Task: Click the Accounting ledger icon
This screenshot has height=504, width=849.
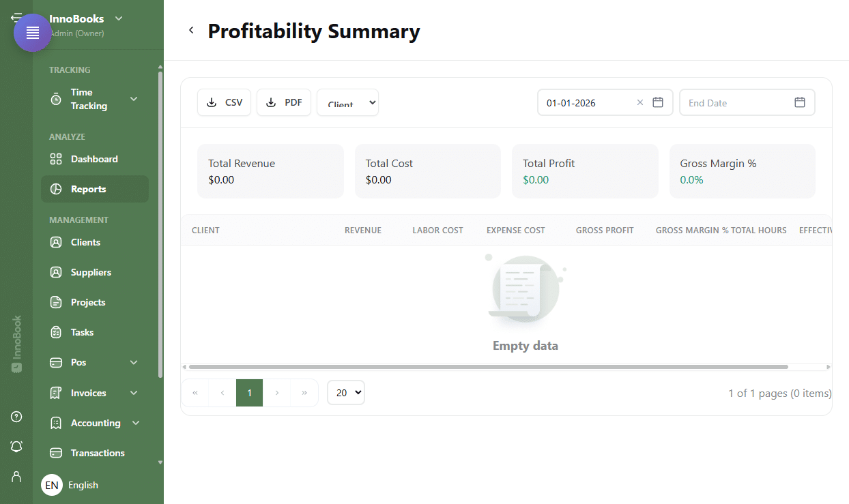Action: (x=56, y=423)
